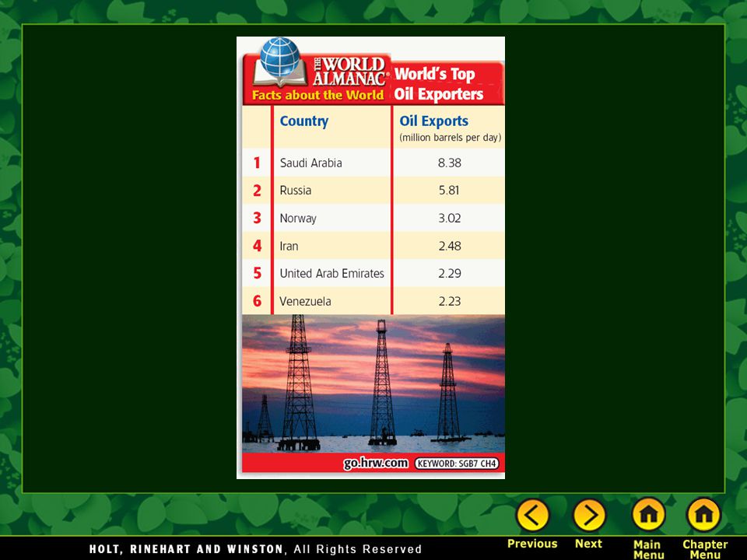Screen dimensions: 747x560
Task: Select the 'Oil Exports' column header
Action: tap(434, 121)
